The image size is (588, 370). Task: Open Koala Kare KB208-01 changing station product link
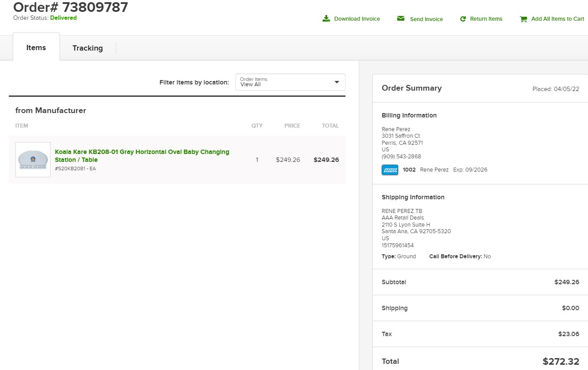click(142, 156)
